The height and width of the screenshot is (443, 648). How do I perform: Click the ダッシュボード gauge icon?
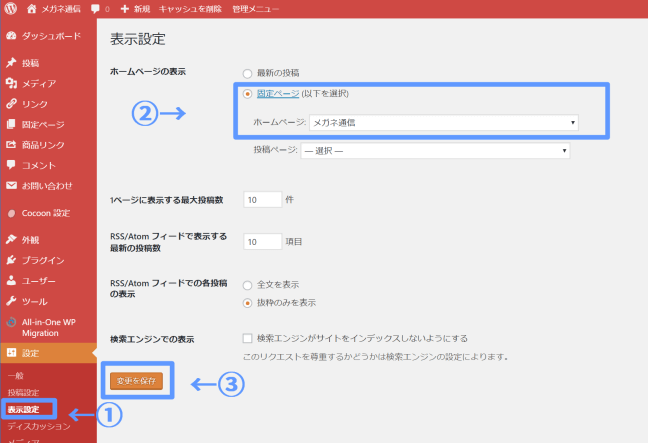pyautogui.click(x=11, y=36)
